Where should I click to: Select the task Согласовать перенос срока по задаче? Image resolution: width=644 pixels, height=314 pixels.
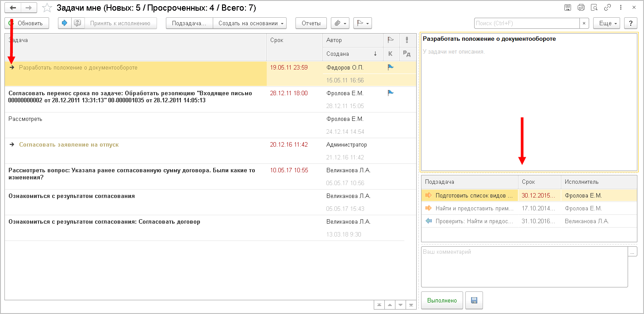(x=130, y=97)
